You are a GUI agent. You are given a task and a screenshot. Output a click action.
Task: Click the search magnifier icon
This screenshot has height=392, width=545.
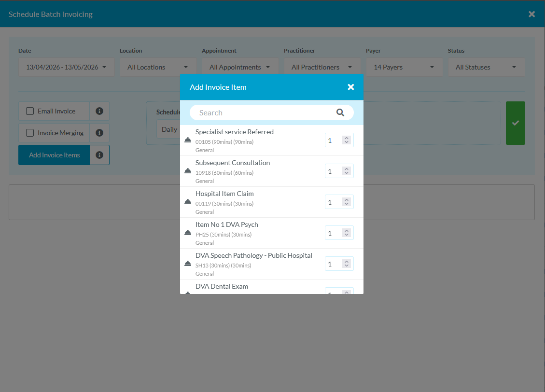(x=340, y=112)
